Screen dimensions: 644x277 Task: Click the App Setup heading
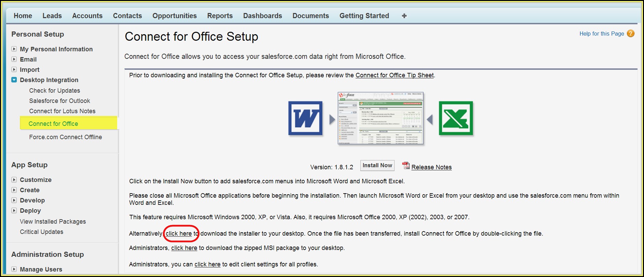pyautogui.click(x=29, y=165)
